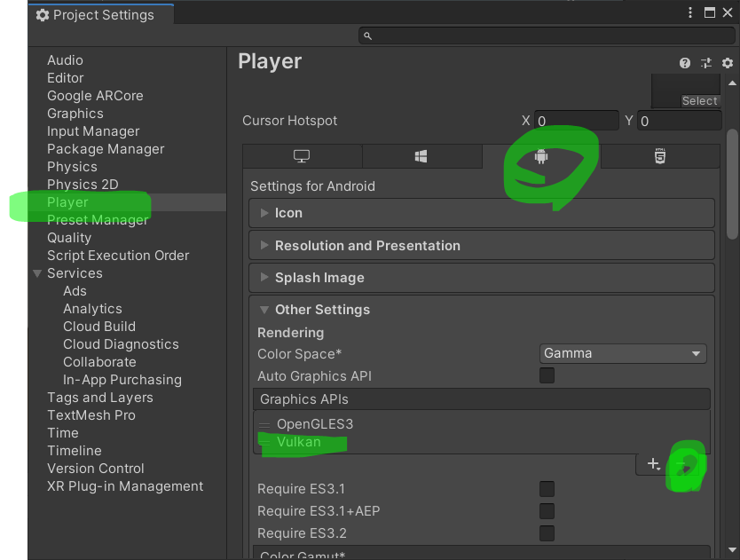Open the Project Settings kebab menu
Image resolution: width=740 pixels, height=560 pixels.
pos(690,12)
